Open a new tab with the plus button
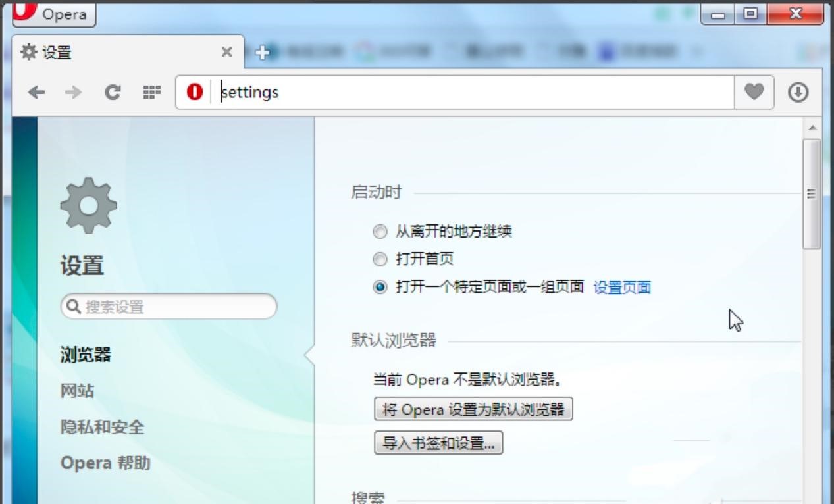Viewport: 834px width, 504px height. point(263,51)
